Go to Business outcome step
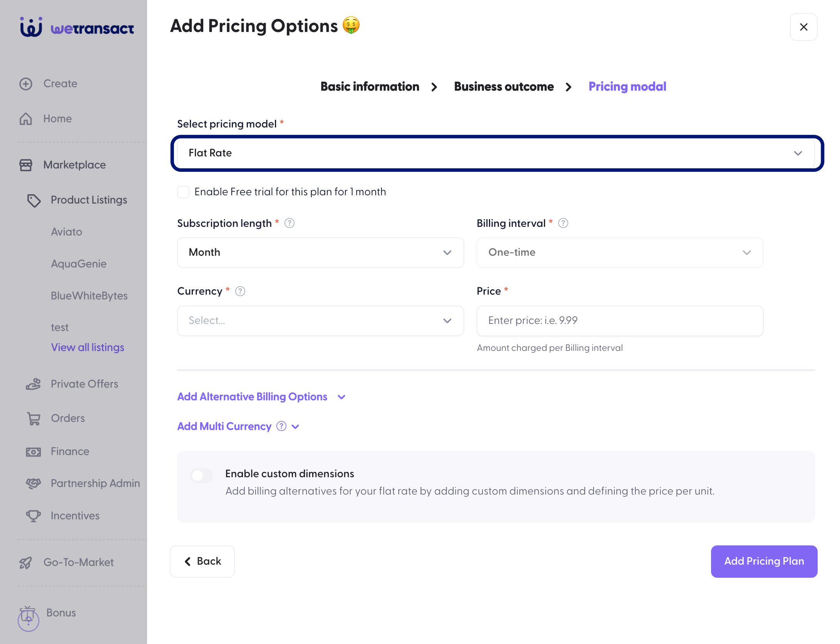Viewport: 840px width, 644px height. click(504, 87)
